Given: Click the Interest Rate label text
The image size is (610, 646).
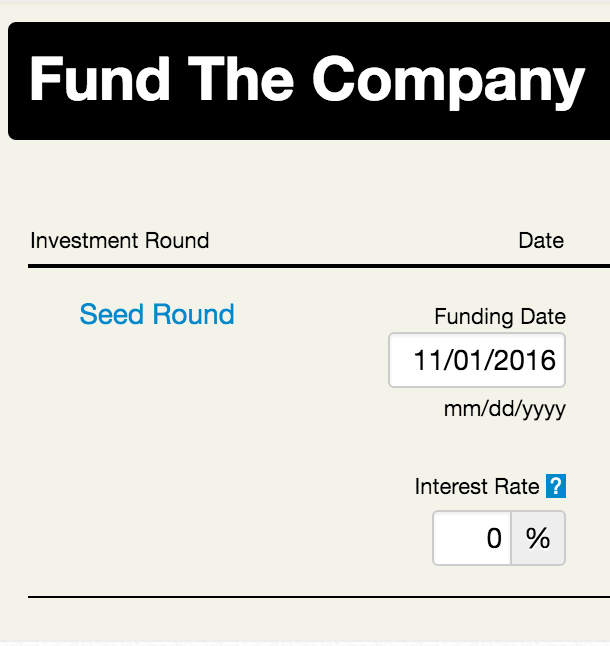Looking at the screenshot, I should [477, 487].
